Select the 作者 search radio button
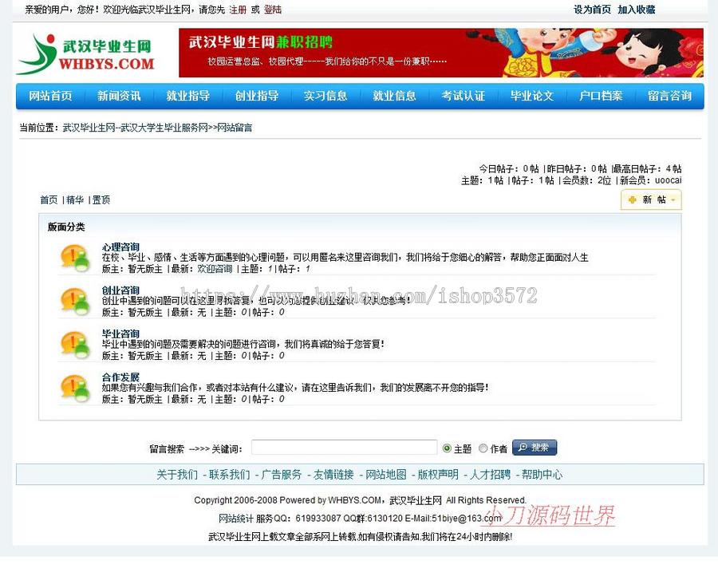 click(484, 448)
